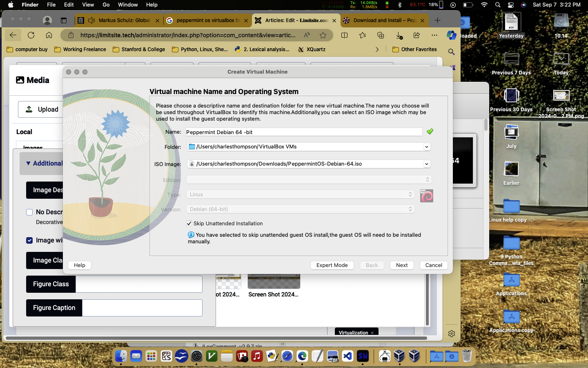Click the horizontal scrollbar at window bottom
The image size is (588, 368).
click(x=216, y=338)
